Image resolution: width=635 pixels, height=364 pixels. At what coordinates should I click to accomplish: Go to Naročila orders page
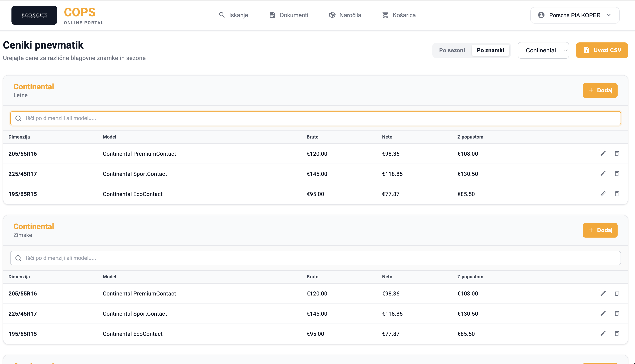point(345,15)
